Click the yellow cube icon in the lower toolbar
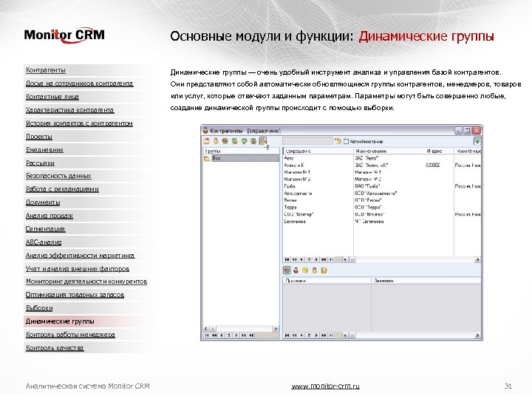Screen dimensions: 532x399 point(305,270)
